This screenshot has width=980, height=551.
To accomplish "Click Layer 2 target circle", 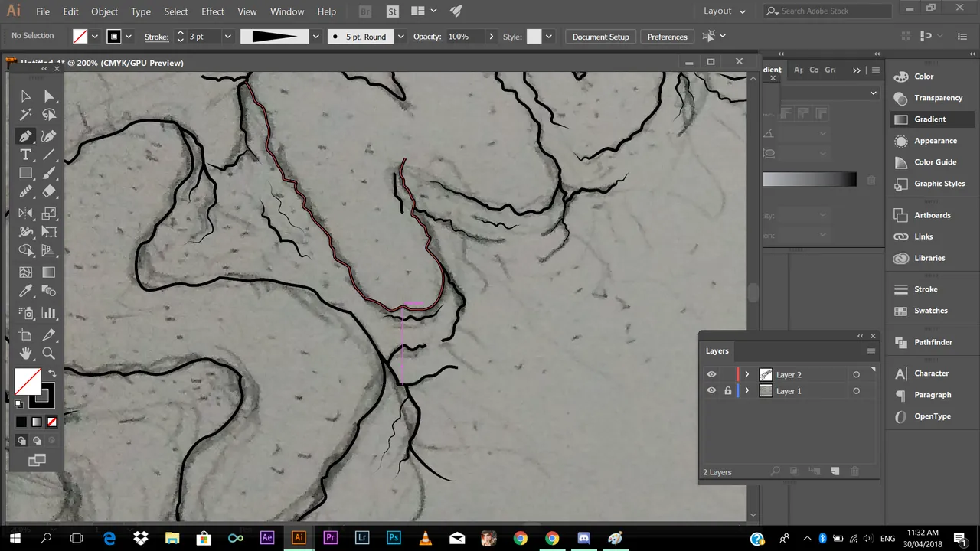I will pyautogui.click(x=856, y=374).
